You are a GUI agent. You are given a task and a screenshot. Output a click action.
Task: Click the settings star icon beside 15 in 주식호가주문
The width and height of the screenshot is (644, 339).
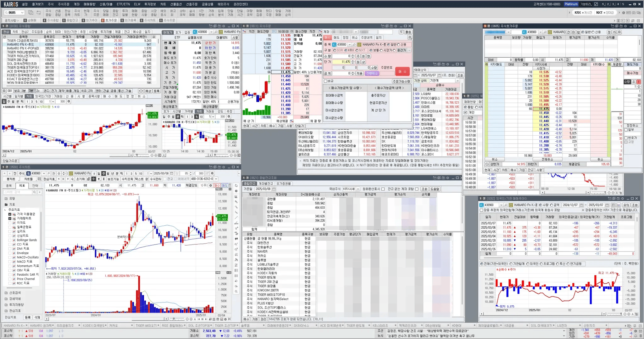tap(619, 32)
